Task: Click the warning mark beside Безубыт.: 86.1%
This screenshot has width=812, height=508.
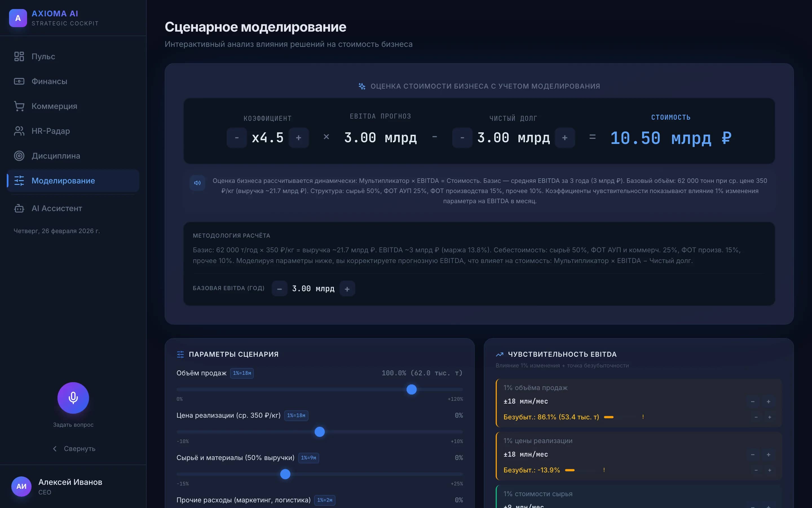Action: click(643, 417)
